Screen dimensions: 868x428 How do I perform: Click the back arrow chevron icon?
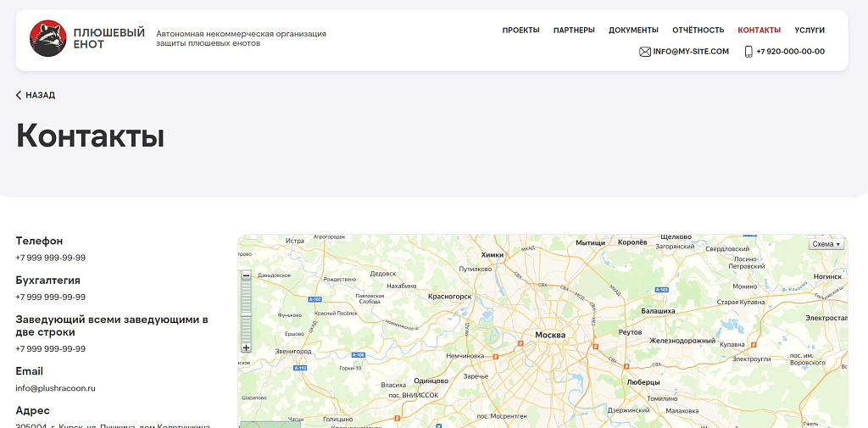click(19, 96)
